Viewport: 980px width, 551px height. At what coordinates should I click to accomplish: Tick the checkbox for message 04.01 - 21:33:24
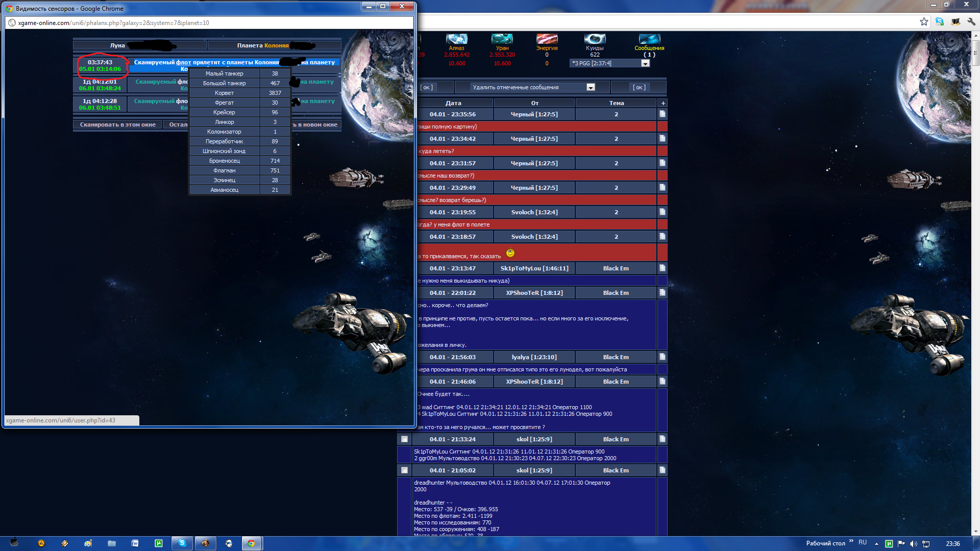404,439
